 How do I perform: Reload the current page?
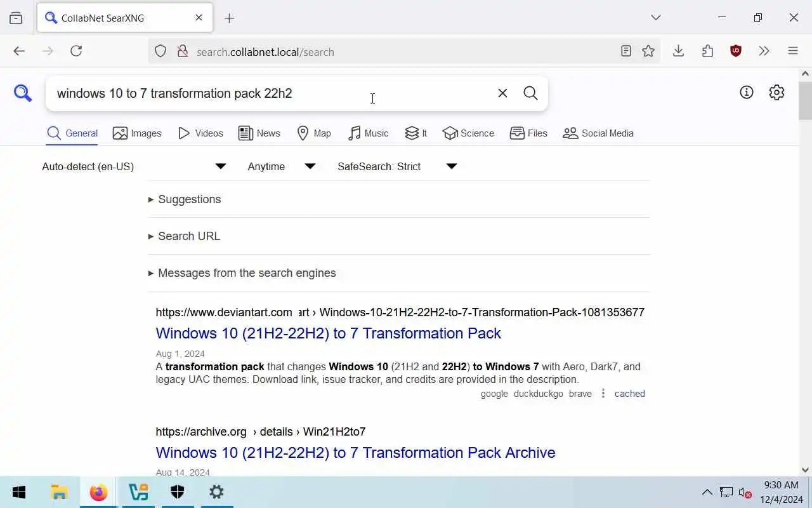click(x=76, y=51)
